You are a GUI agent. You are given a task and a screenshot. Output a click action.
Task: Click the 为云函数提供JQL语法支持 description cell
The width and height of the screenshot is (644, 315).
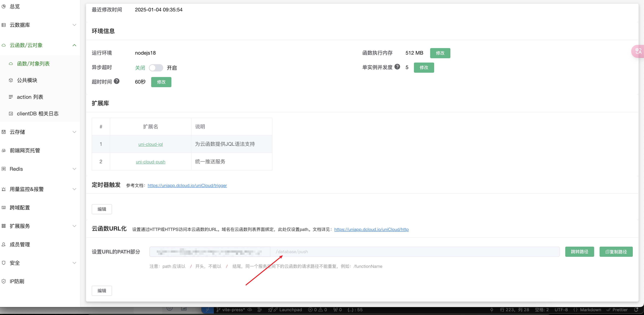point(232,144)
